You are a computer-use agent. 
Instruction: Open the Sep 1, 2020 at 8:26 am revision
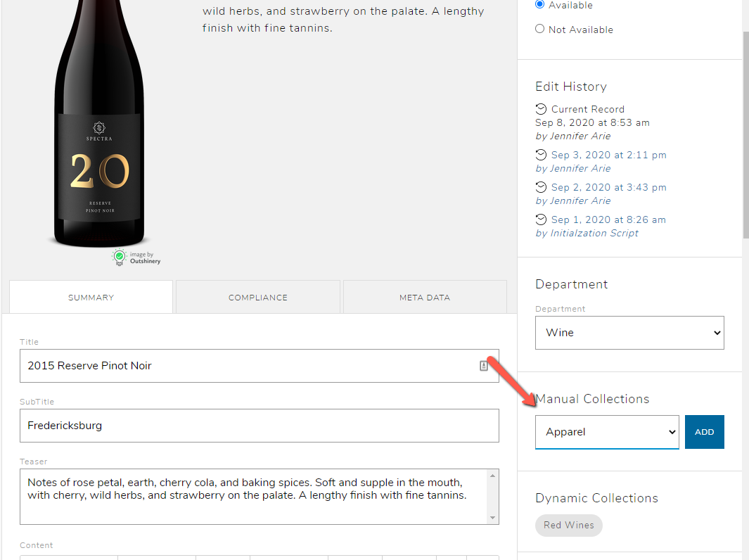pos(608,219)
